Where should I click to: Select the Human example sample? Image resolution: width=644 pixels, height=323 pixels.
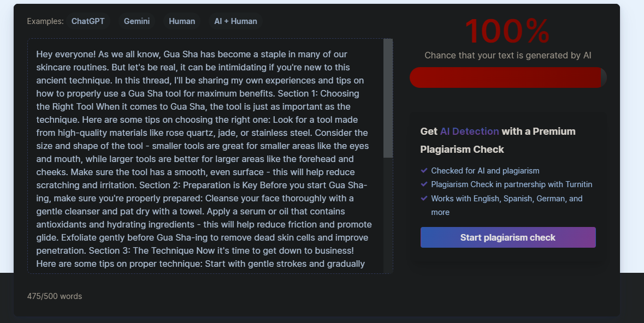coord(182,21)
